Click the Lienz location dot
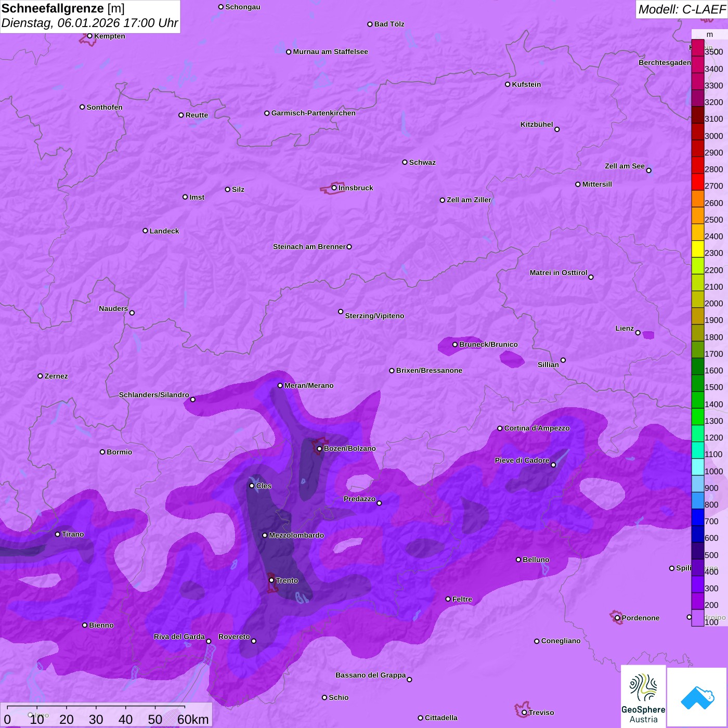Image resolution: width=728 pixels, height=728 pixels. coord(638,333)
